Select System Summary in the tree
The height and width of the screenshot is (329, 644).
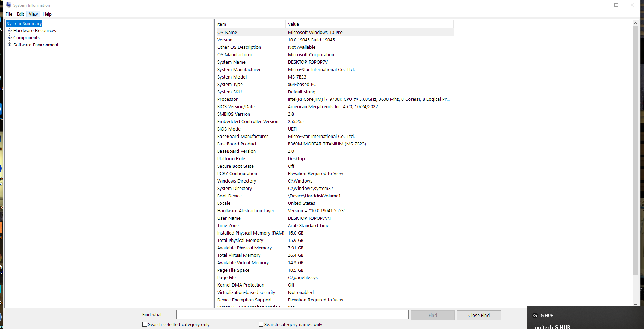pos(24,23)
